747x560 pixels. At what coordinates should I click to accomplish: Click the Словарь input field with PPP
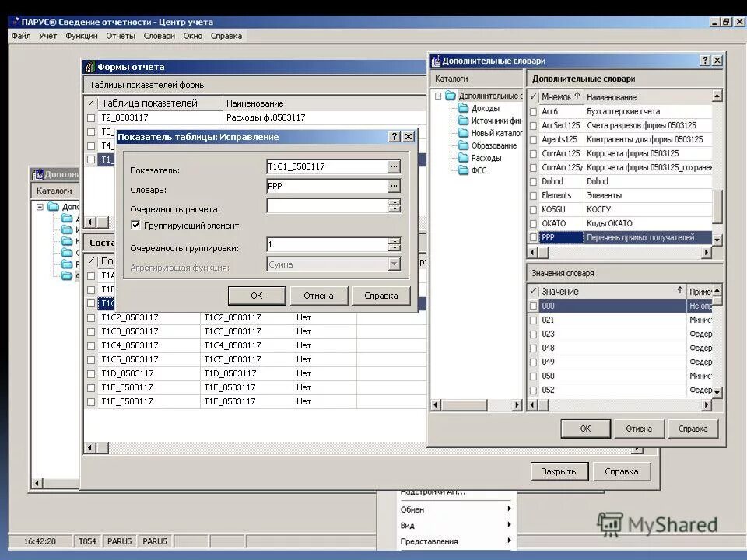328,186
